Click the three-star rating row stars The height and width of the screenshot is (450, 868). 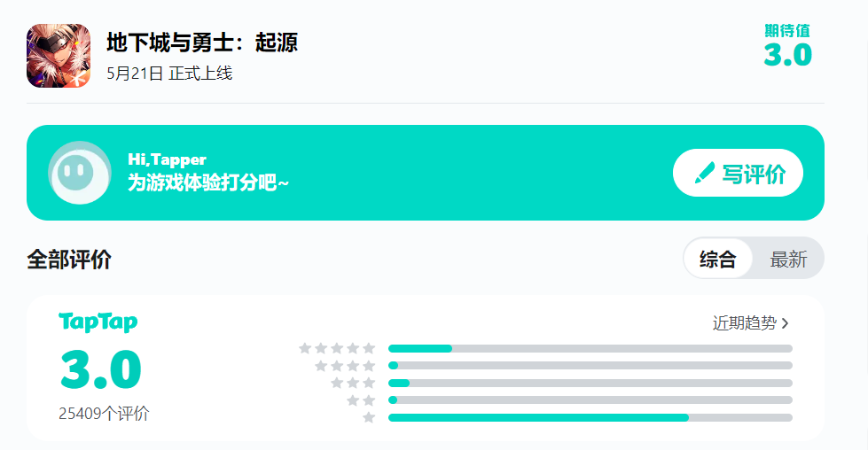[353, 383]
